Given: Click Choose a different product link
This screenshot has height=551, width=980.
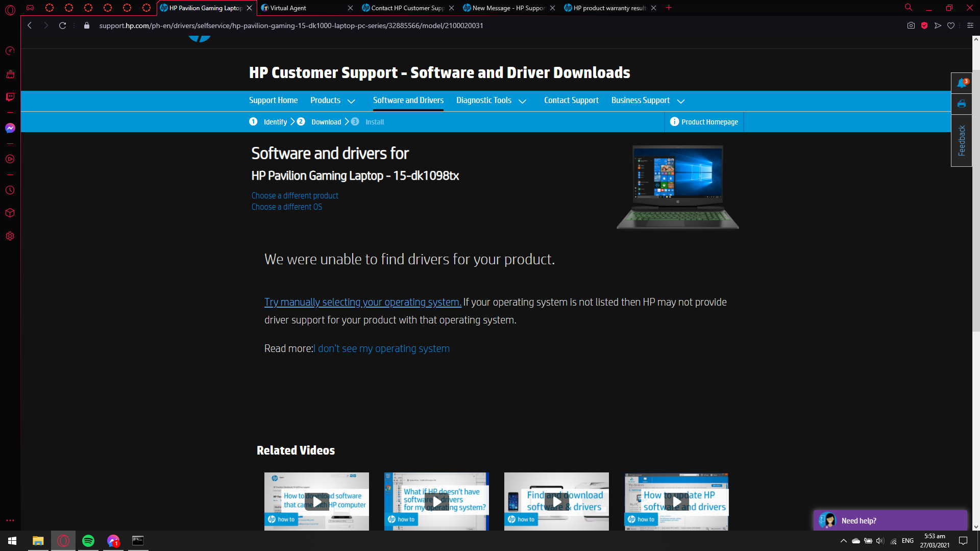Looking at the screenshot, I should tap(295, 196).
